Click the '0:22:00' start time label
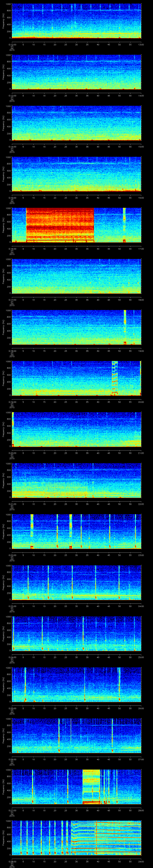153x868 pixels. click(12, 555)
